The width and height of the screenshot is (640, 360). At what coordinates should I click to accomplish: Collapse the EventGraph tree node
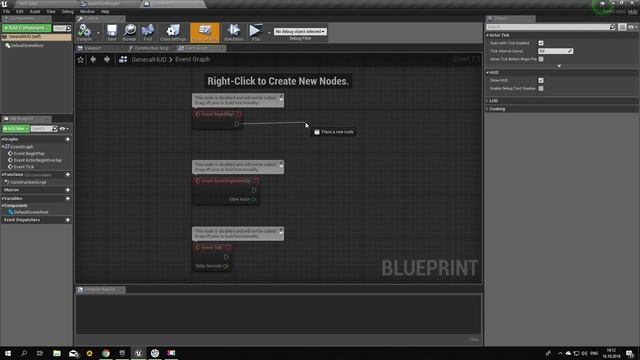tap(3, 147)
